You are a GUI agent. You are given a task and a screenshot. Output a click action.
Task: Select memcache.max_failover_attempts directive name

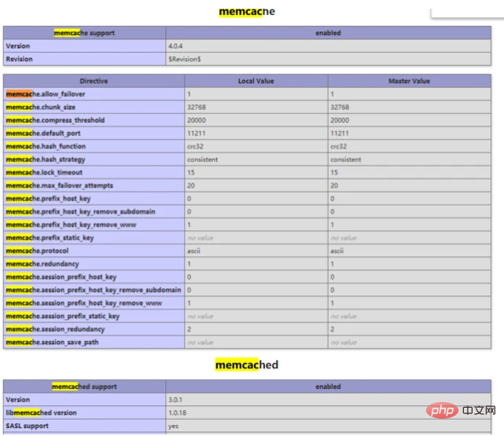point(60,185)
